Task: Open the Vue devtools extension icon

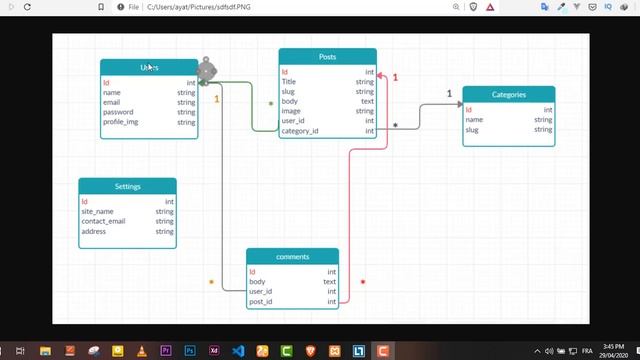Action: pos(577,7)
